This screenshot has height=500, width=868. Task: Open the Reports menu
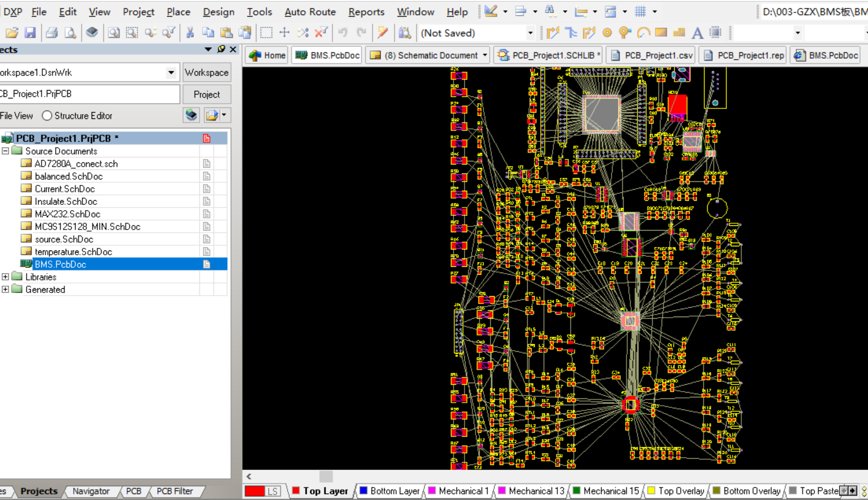(366, 12)
